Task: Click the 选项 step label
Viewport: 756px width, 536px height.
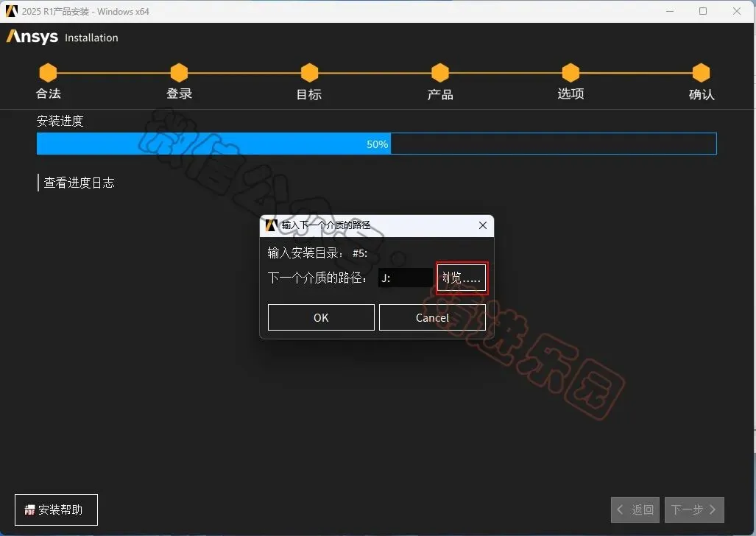Action: (570, 94)
